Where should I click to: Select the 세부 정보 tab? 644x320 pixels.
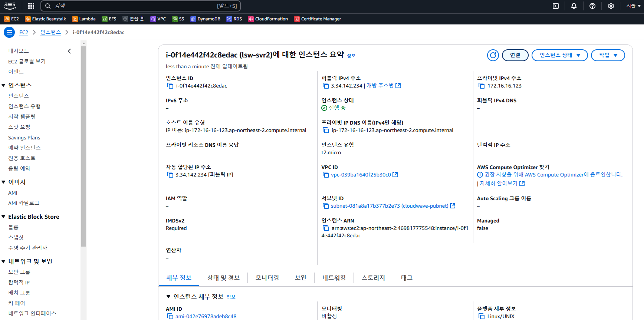[x=179, y=278]
